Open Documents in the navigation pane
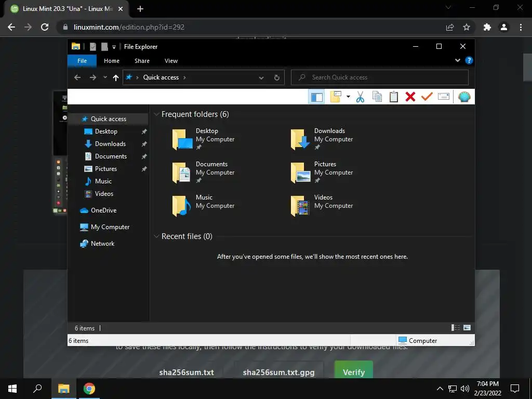This screenshot has height=399, width=532. (111, 156)
